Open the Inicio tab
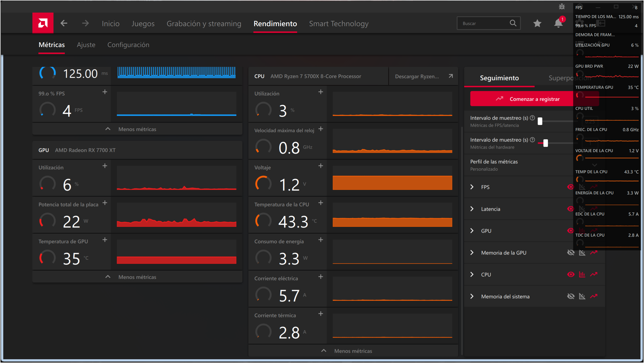The image size is (644, 363). pos(111,23)
